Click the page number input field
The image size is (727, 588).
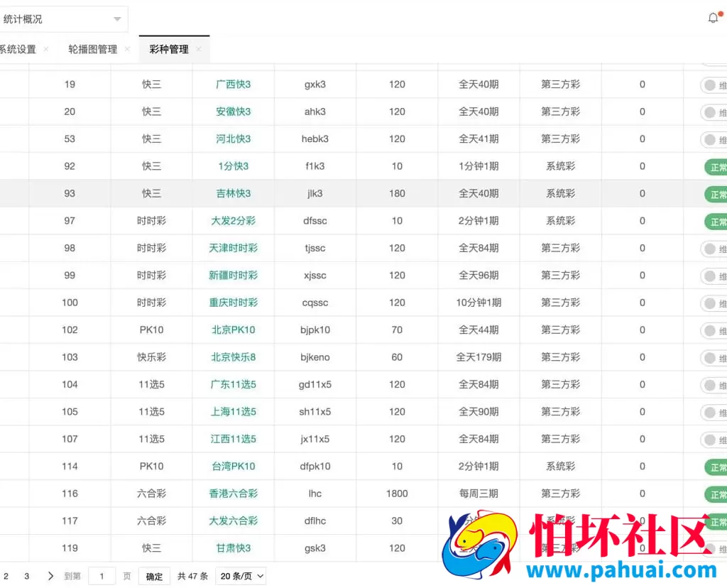[102, 576]
